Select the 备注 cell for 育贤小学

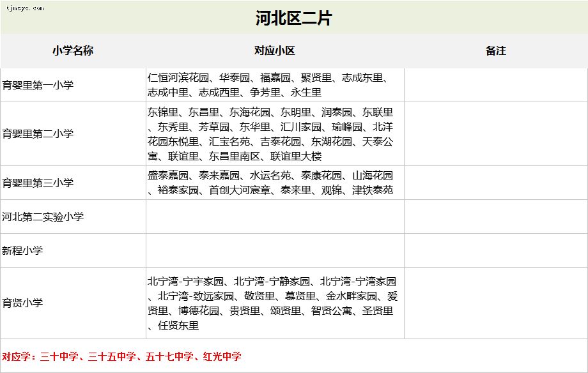pos(495,303)
